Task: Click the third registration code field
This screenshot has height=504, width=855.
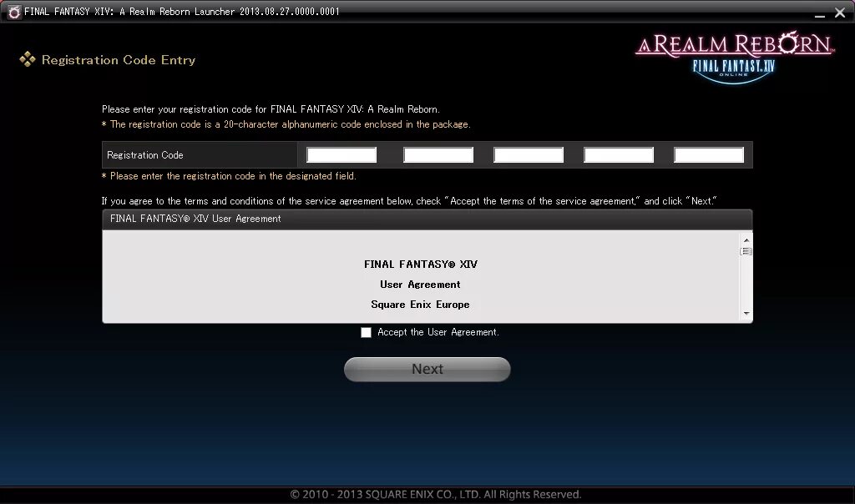Action: (529, 154)
